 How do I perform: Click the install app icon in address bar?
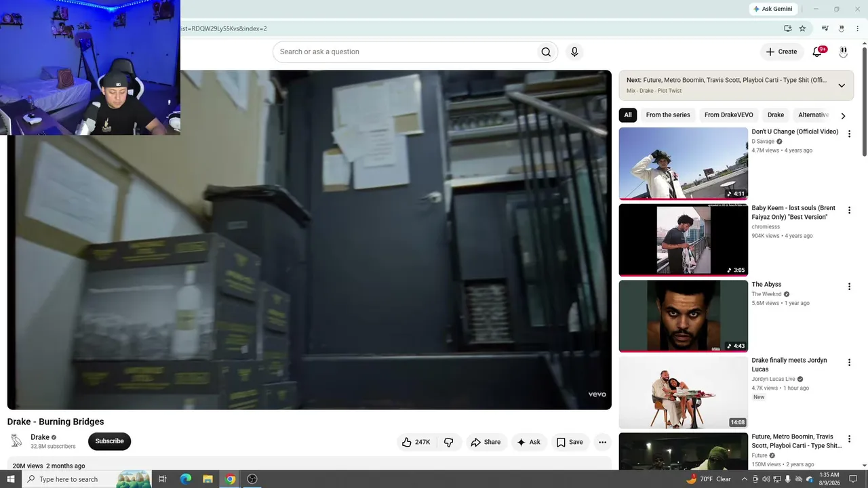coord(787,28)
